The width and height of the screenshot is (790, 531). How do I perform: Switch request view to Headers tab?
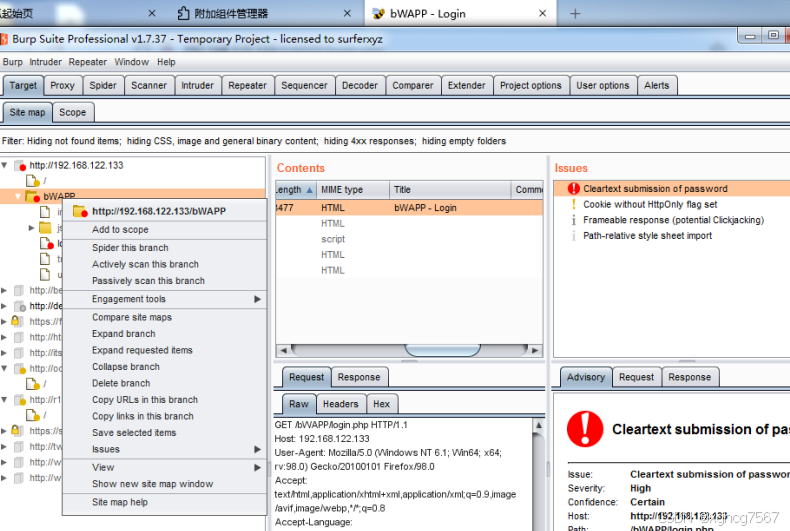341,404
